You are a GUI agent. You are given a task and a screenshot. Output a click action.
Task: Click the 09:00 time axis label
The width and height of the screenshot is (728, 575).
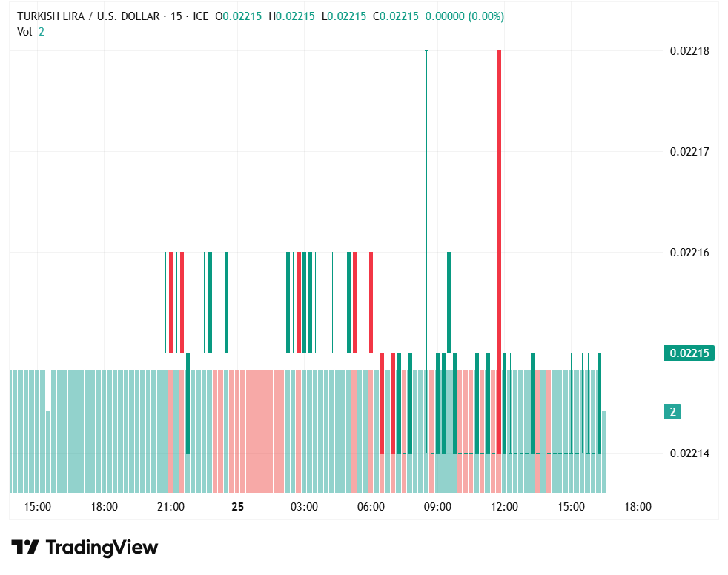point(438,507)
